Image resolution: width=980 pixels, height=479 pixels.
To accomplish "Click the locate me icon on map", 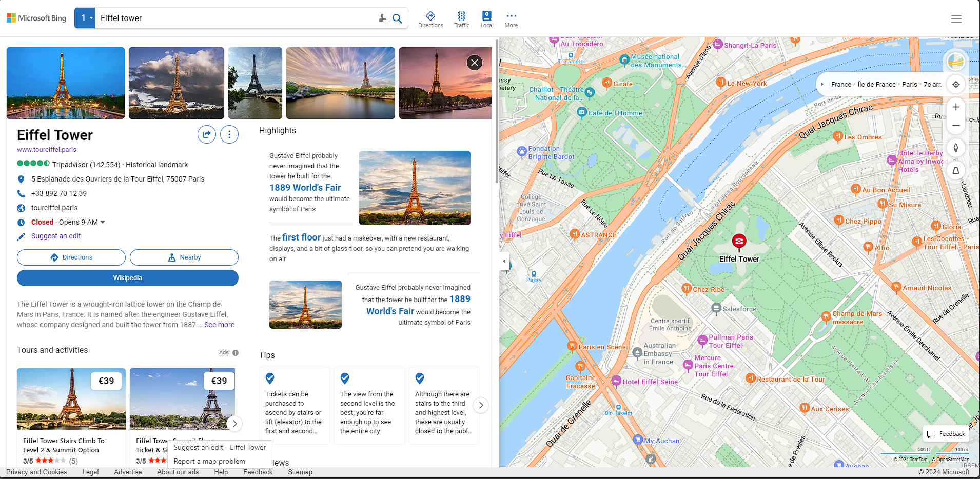I will (956, 85).
